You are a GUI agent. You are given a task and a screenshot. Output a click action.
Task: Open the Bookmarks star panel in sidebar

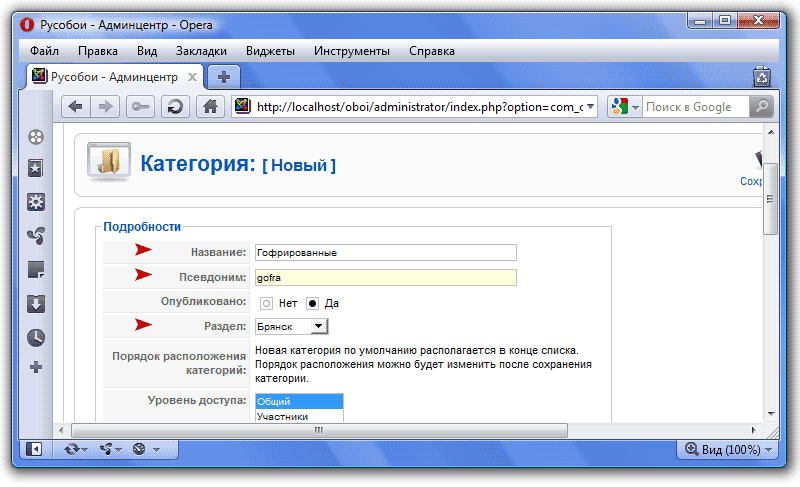click(36, 169)
